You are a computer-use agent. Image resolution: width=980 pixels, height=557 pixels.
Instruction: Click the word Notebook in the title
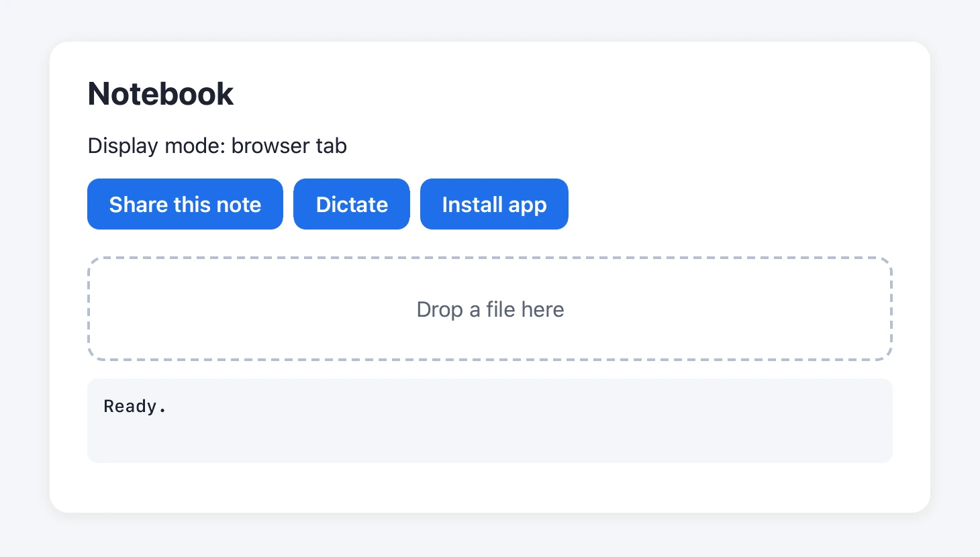coord(160,93)
